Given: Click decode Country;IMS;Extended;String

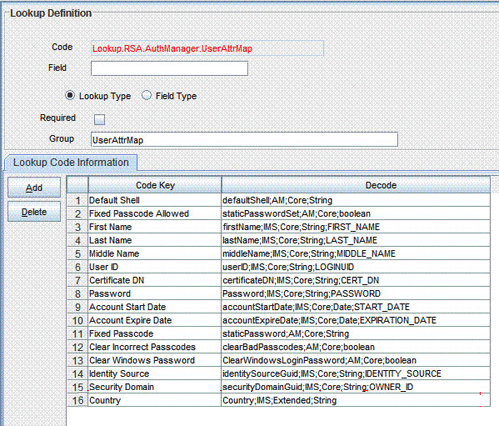Looking at the screenshot, I should click(356, 400).
